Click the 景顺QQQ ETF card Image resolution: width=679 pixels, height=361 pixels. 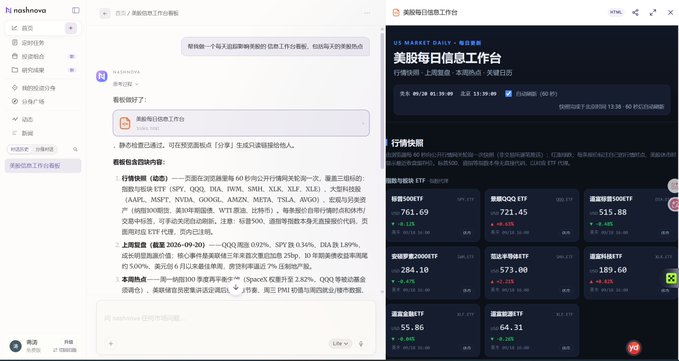[x=532, y=215]
